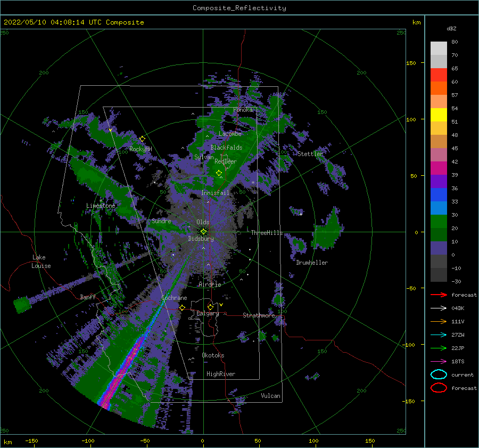This screenshot has width=479, height=448.
Task: Click the Strathmore city label
Action: pyautogui.click(x=259, y=315)
